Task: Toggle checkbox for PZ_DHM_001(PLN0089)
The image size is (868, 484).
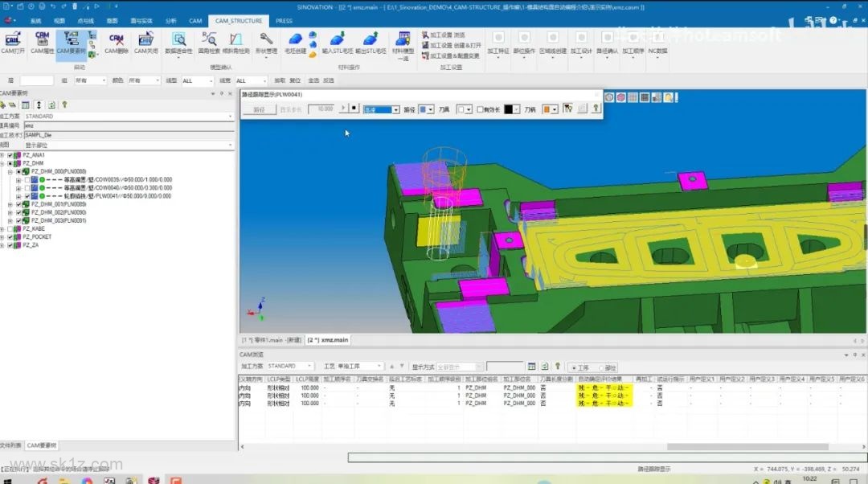Action: point(18,204)
